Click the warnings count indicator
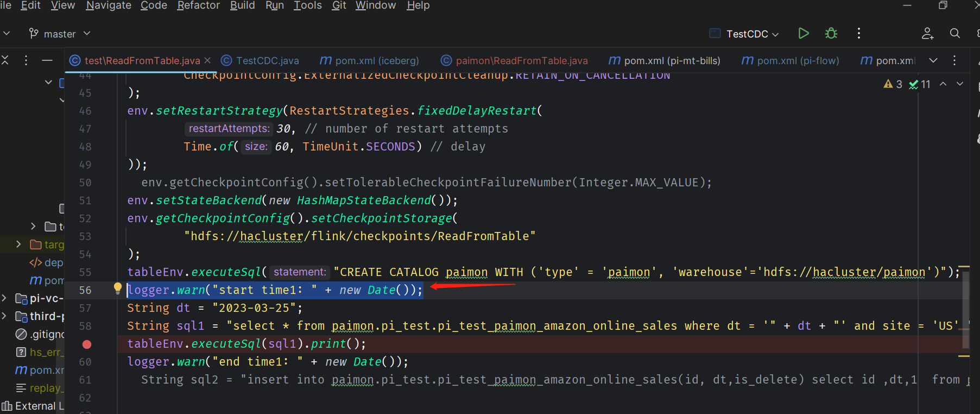Viewport: 980px width, 414px height. coord(893,84)
